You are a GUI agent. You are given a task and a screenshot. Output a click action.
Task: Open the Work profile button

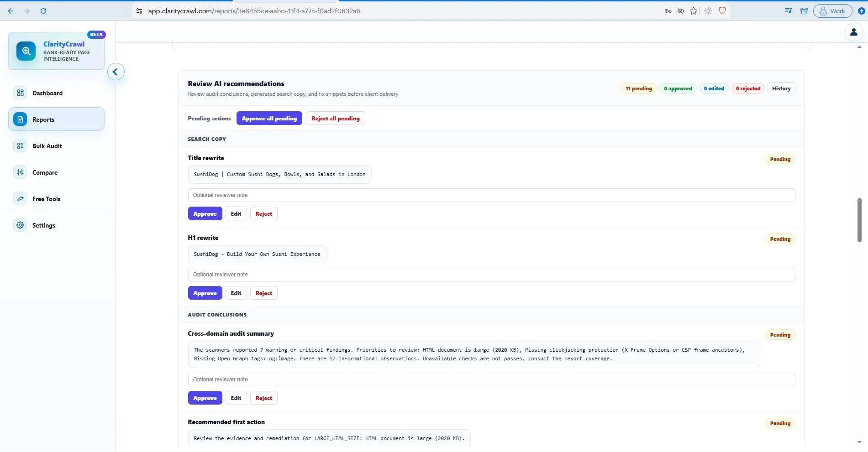click(x=832, y=11)
